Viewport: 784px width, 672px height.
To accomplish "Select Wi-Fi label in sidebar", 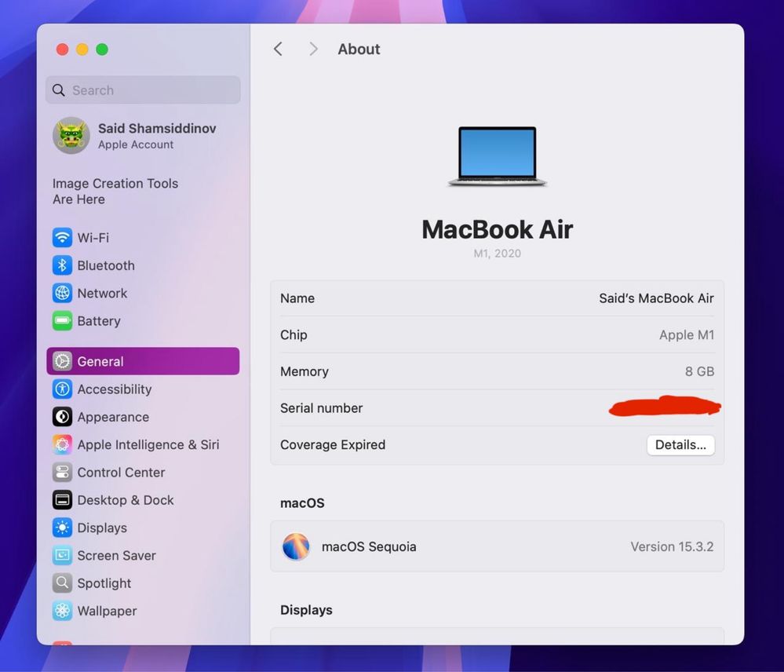I will 93,238.
